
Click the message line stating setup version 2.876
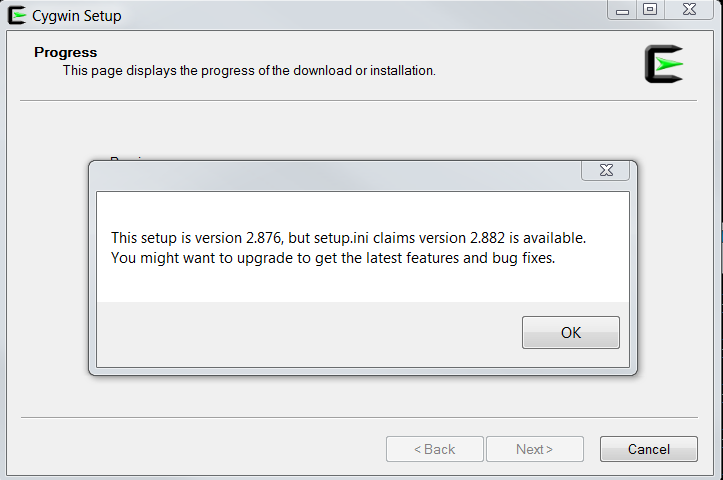pos(348,238)
